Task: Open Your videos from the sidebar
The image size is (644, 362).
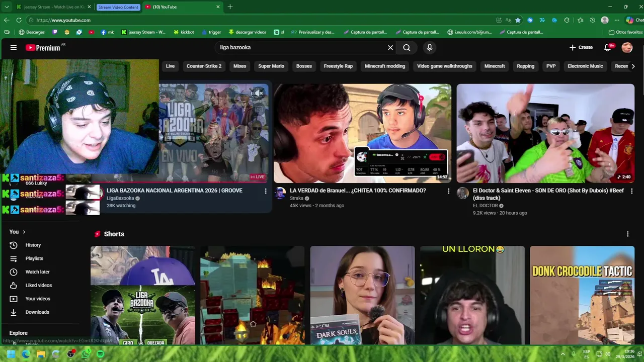Action: coord(38,299)
